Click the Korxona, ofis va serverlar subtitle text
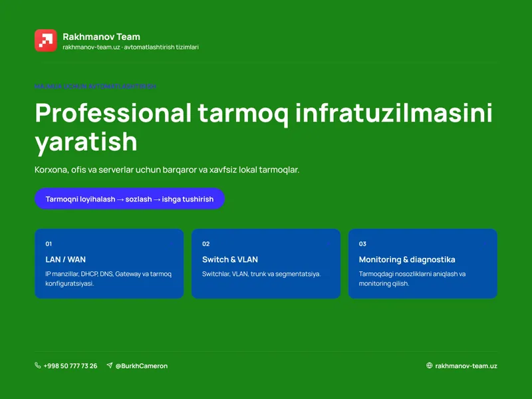Screen dimensions: 532x399 tap(167, 170)
